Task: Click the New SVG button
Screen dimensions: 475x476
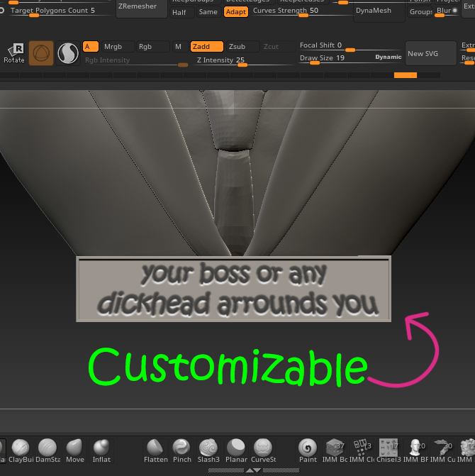Action: coord(431,53)
